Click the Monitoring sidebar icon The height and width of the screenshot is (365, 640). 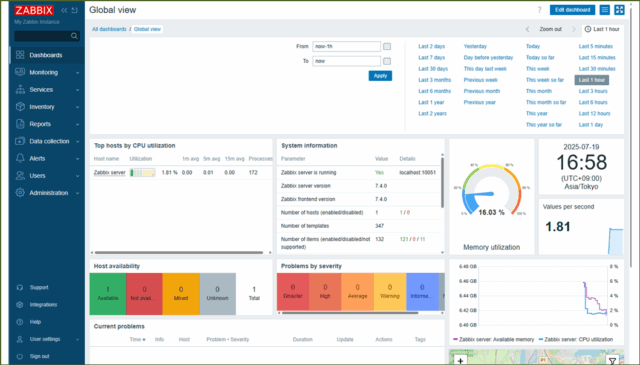[20, 72]
